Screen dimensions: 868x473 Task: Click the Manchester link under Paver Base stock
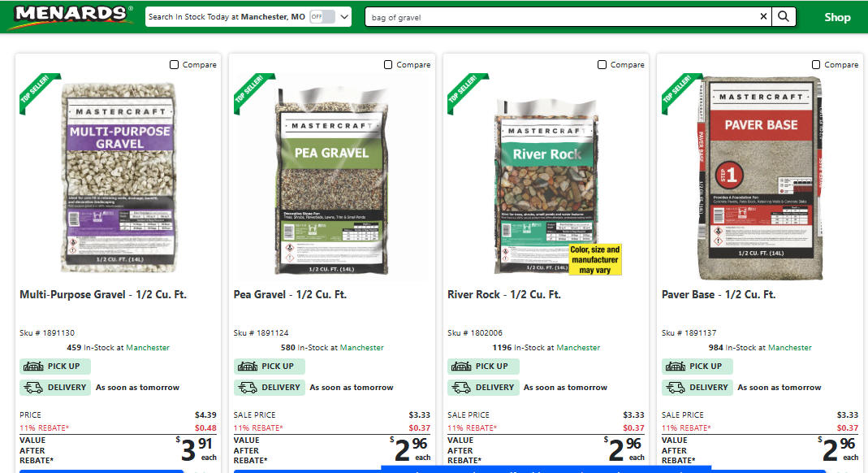[x=789, y=348]
